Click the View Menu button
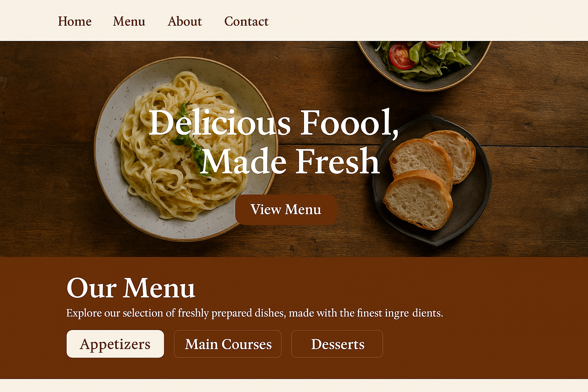 click(x=286, y=209)
